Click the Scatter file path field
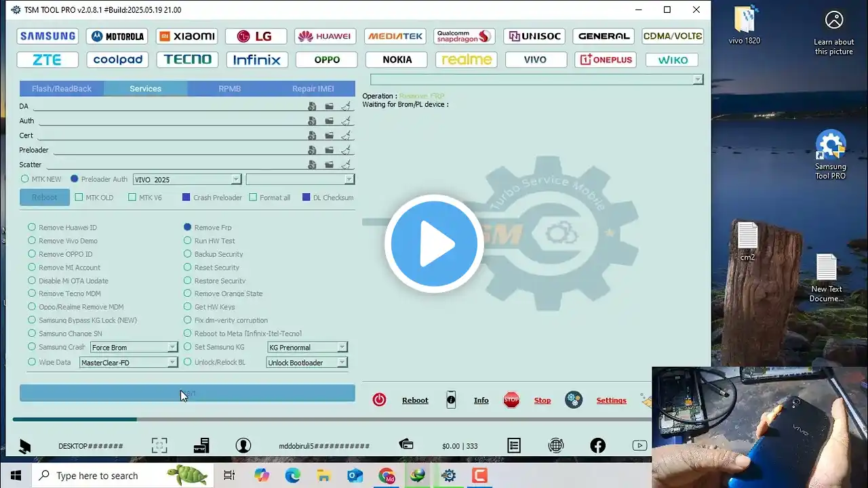Screen dimensions: 868x488 point(176,164)
